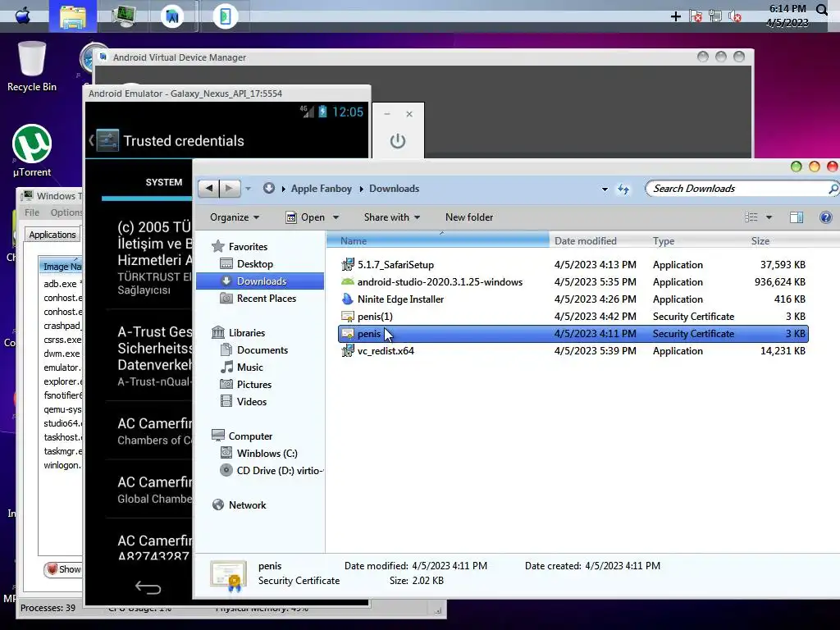The height and width of the screenshot is (630, 840).
Task: Click the clock showing 6:14 PM
Action: click(x=787, y=9)
